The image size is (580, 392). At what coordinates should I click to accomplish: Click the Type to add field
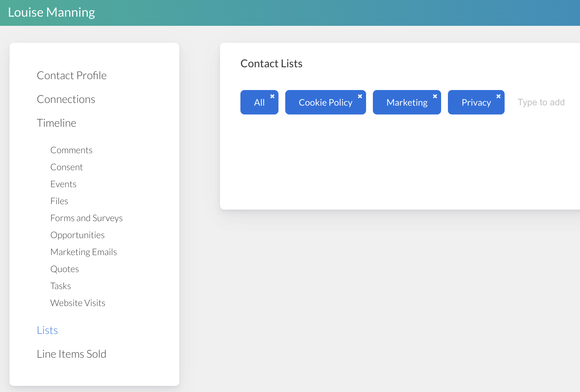[x=541, y=102]
